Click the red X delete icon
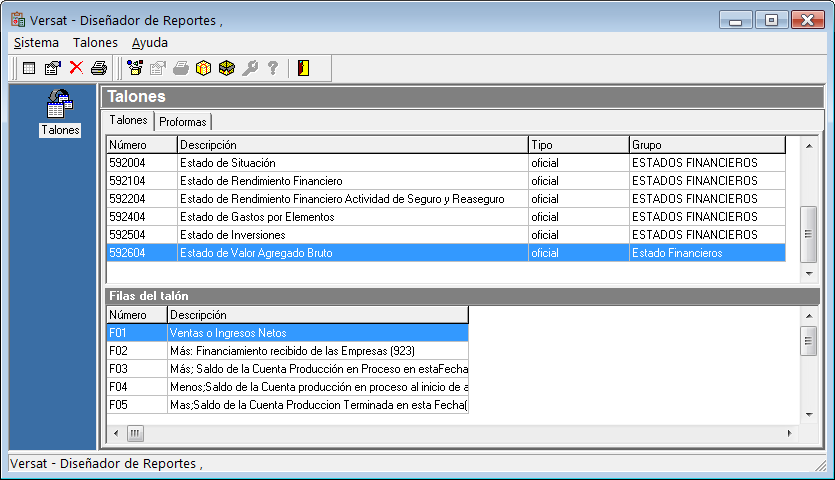Screen dimensions: 835x480 point(76,68)
